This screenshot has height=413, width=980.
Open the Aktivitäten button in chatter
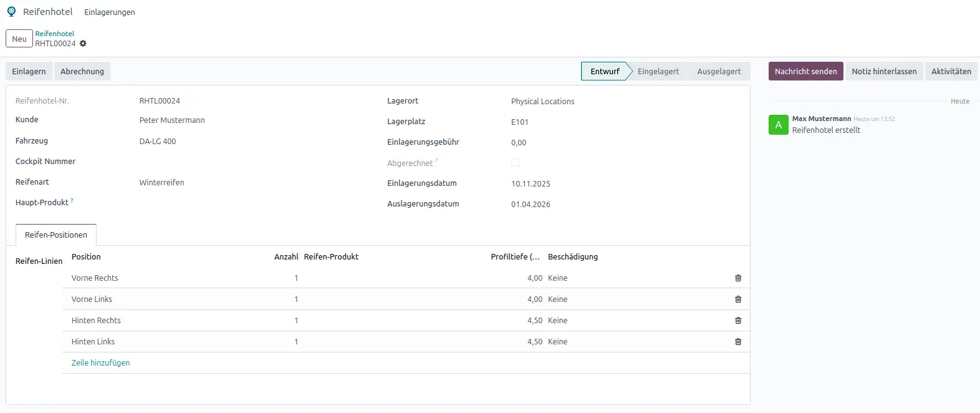pos(951,72)
